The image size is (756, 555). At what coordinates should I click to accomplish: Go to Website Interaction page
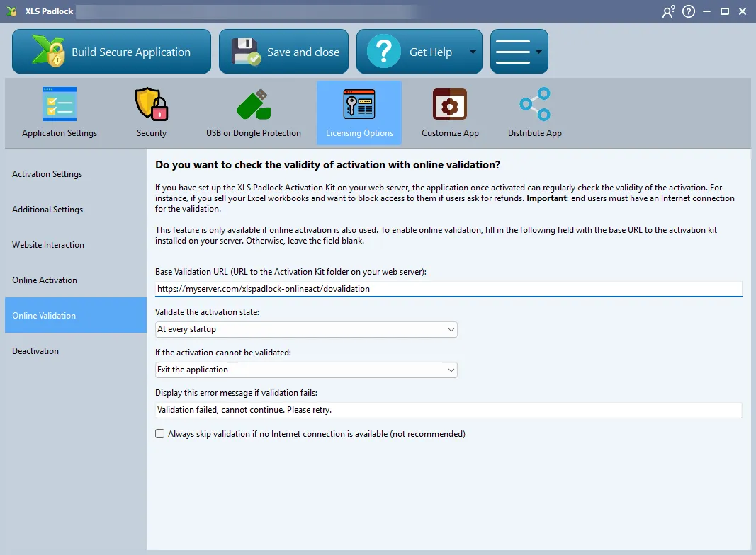(x=76, y=245)
